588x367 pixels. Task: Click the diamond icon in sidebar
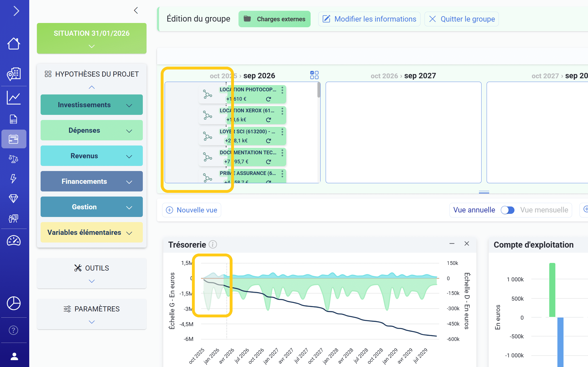pos(14,198)
